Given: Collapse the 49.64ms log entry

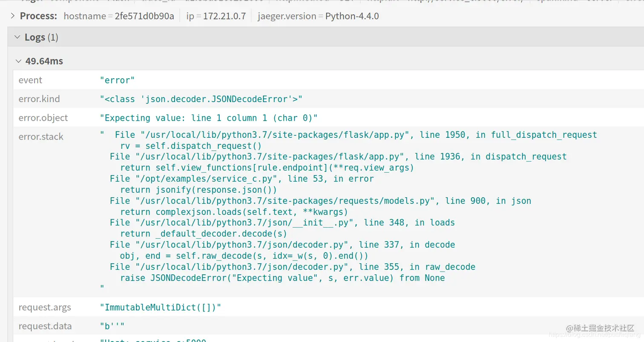Looking at the screenshot, I should click(18, 61).
